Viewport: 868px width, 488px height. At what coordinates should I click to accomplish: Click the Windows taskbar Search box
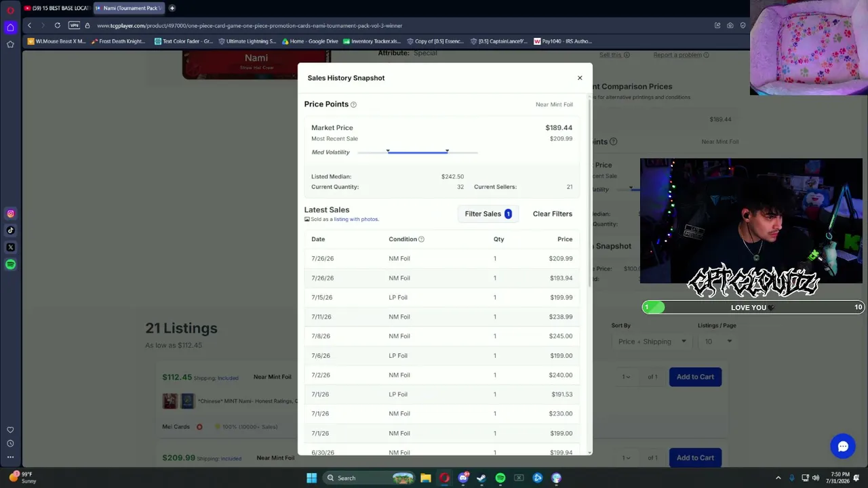coord(368,478)
